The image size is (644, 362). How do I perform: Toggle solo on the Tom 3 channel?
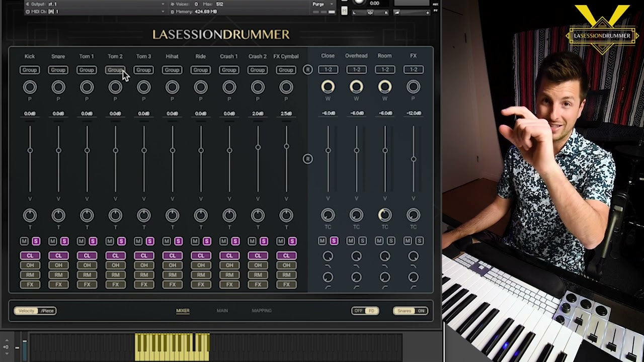point(149,241)
